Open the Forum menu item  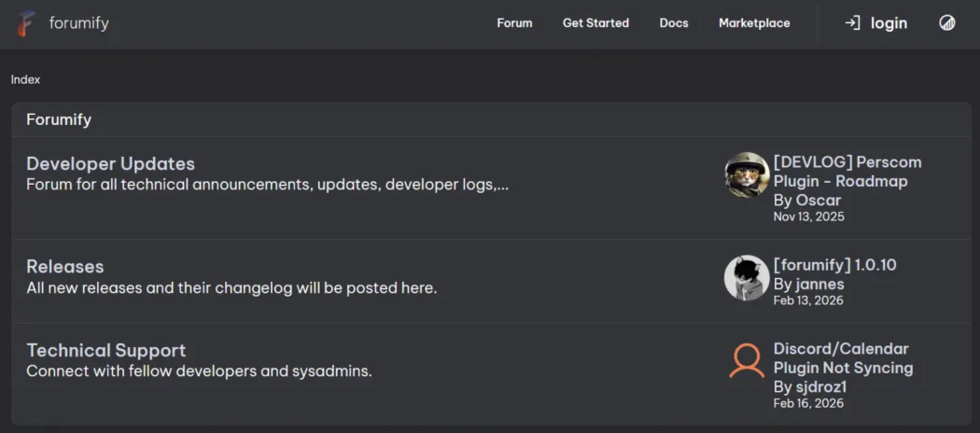coord(514,23)
